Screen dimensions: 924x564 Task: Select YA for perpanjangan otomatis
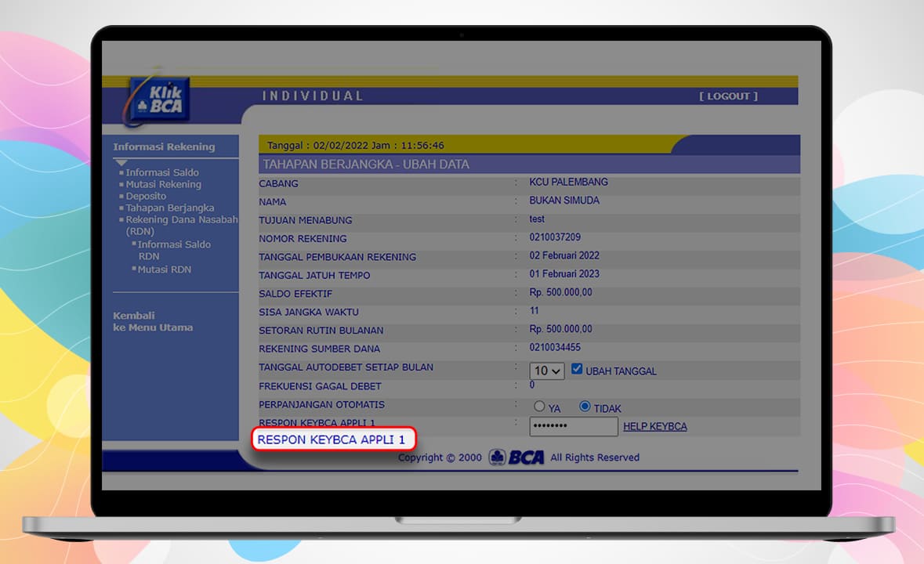[539, 407]
